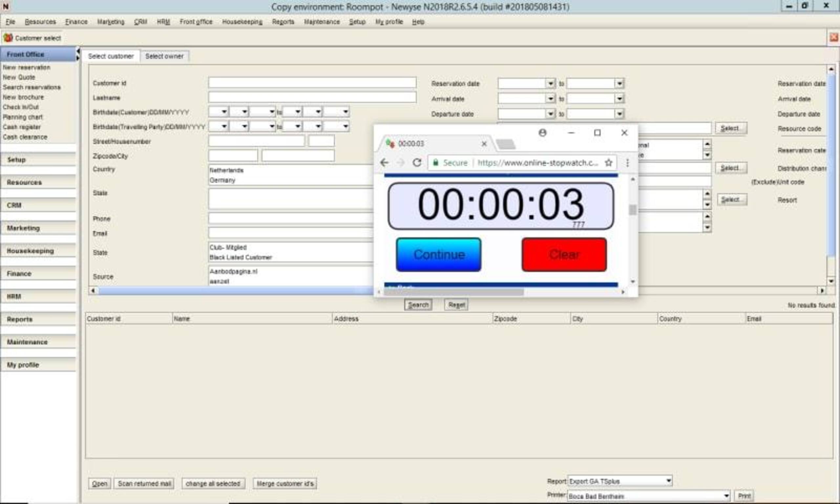Image resolution: width=840 pixels, height=504 pixels.
Task: Click Merge customer id's button
Action: (285, 483)
